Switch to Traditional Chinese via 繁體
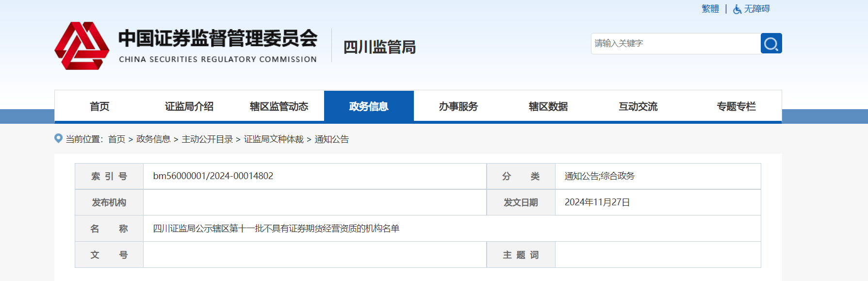This screenshot has width=868, height=281. (710, 9)
